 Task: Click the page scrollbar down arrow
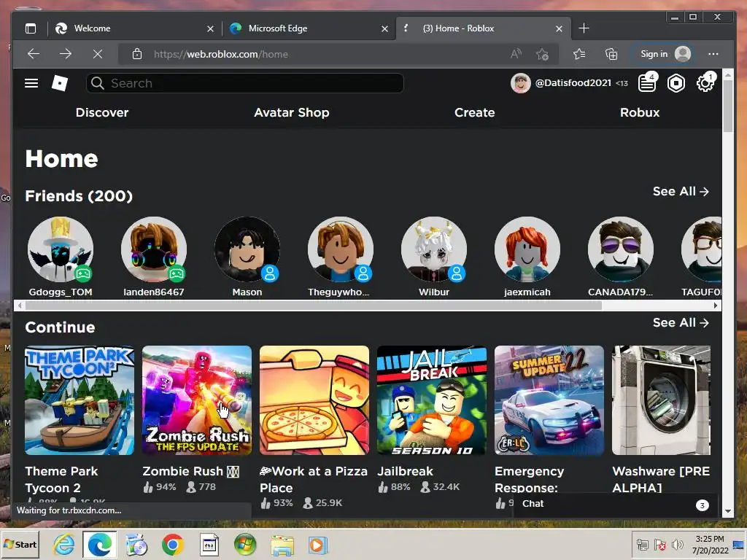point(728,511)
